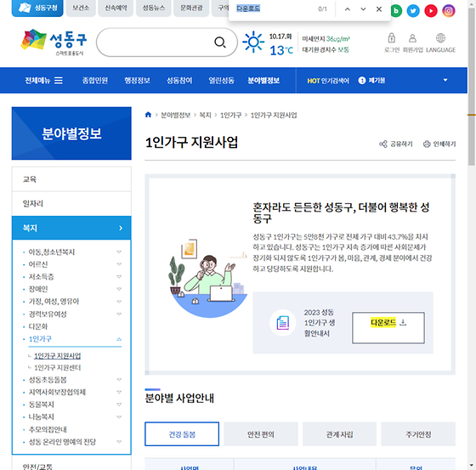
Task: Switch to 보건소 top tab
Action: (x=81, y=8)
